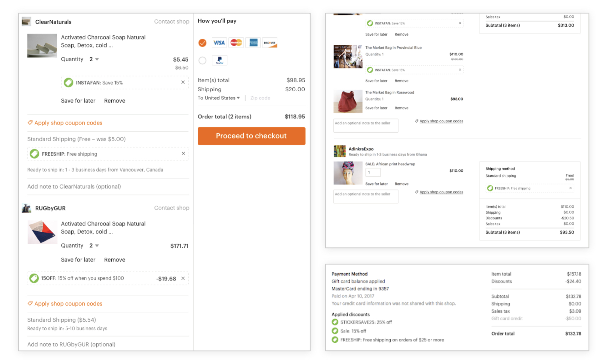Click the Visa payment method icon
Viewport: 608px width, 364px height.
tap(218, 42)
